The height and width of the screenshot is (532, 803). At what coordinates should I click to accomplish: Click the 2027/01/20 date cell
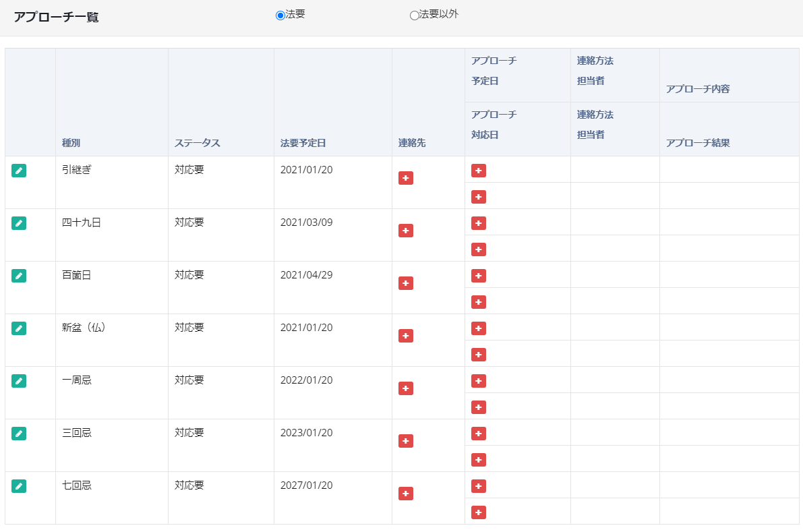[306, 485]
